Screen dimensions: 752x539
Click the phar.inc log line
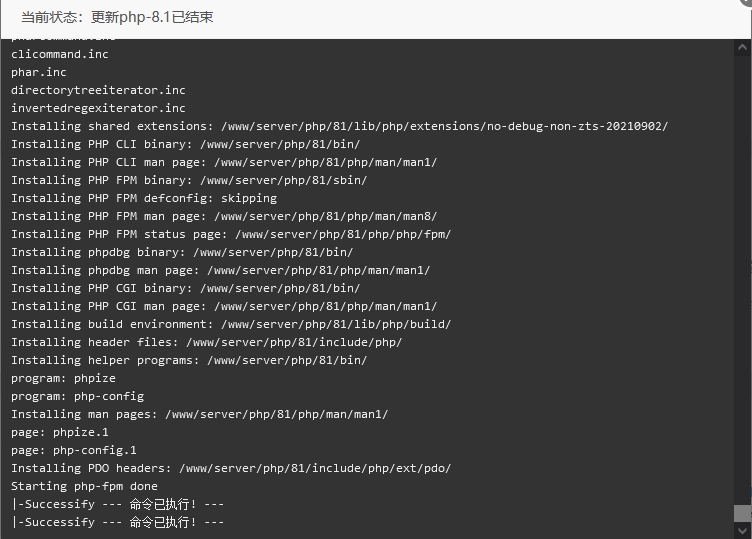pos(39,72)
